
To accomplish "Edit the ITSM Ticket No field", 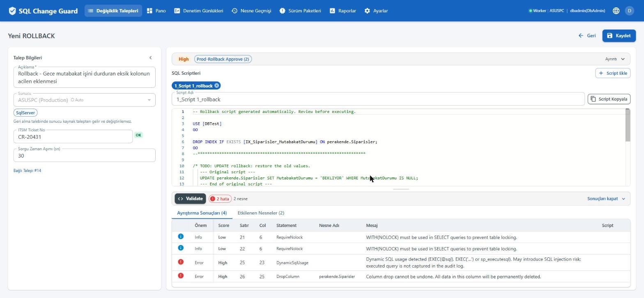I will click(73, 137).
